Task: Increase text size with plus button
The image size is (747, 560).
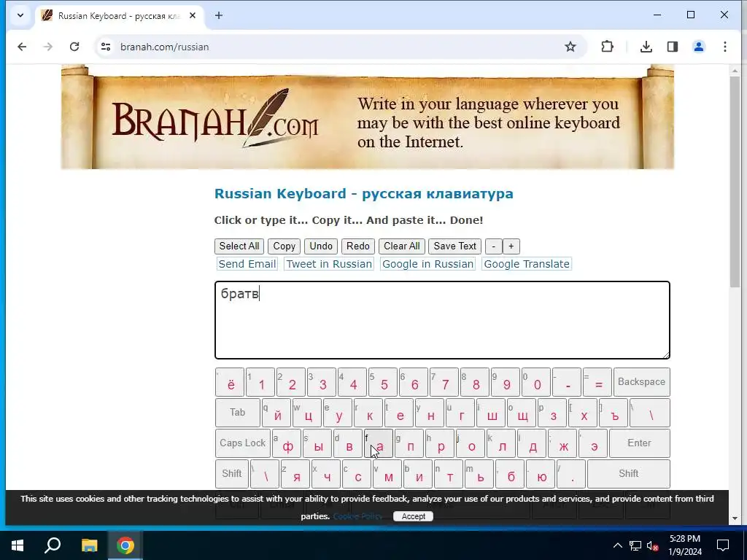Action: (511, 246)
